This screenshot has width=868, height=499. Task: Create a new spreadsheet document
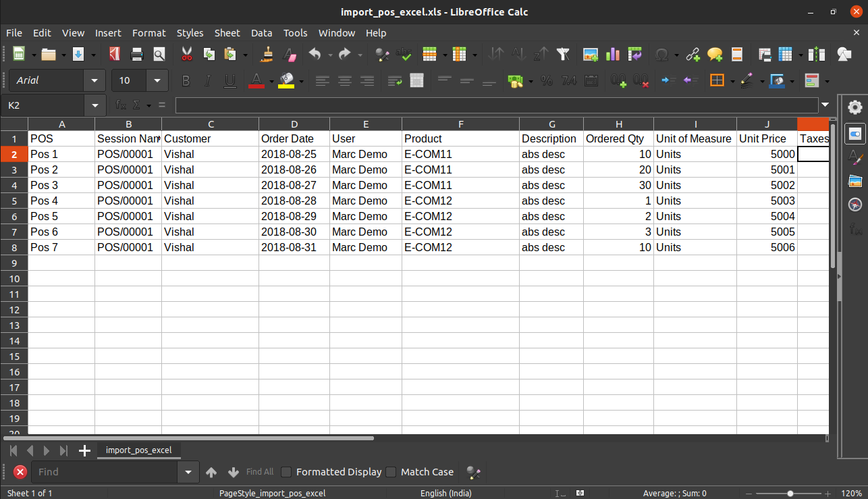[18, 55]
